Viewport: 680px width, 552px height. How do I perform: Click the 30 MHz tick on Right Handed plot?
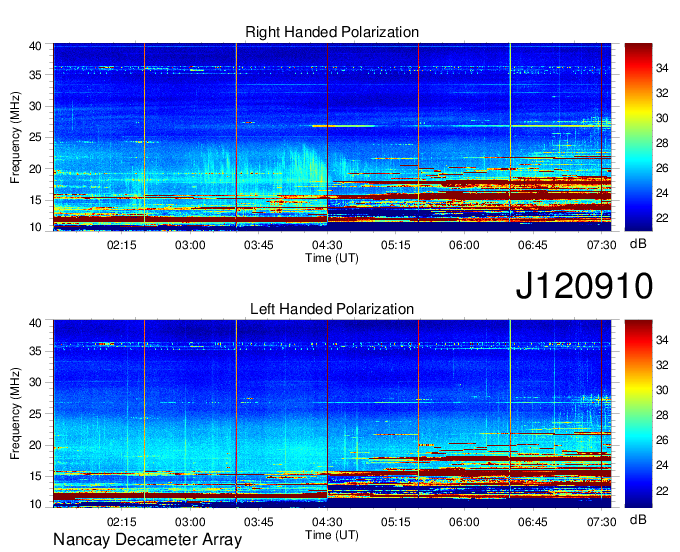[x=35, y=106]
